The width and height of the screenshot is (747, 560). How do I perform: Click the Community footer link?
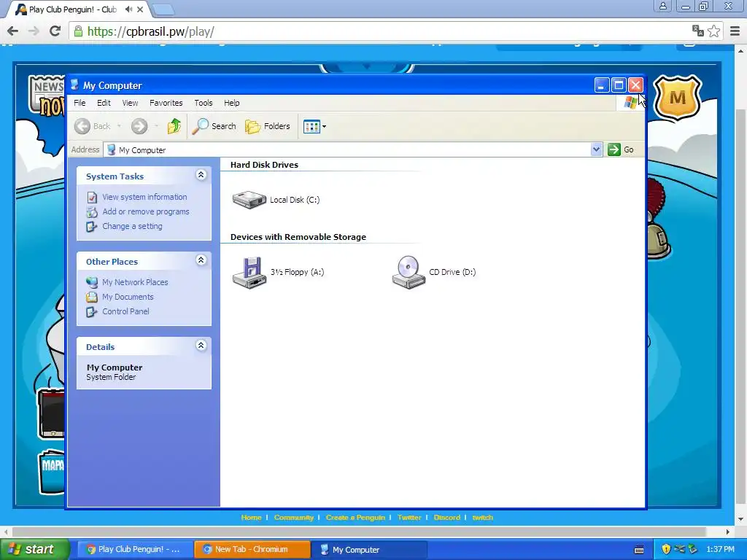click(x=293, y=518)
